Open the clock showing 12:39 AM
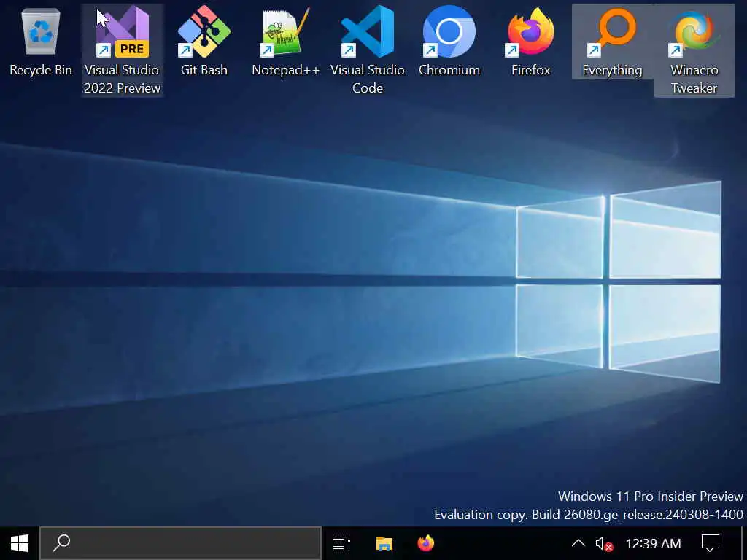This screenshot has width=747, height=560. coord(653,543)
